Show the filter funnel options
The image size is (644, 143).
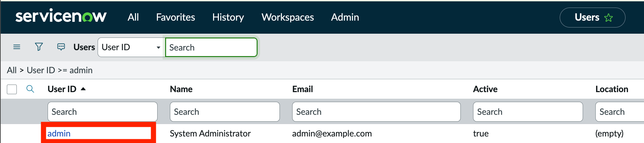[x=39, y=47]
